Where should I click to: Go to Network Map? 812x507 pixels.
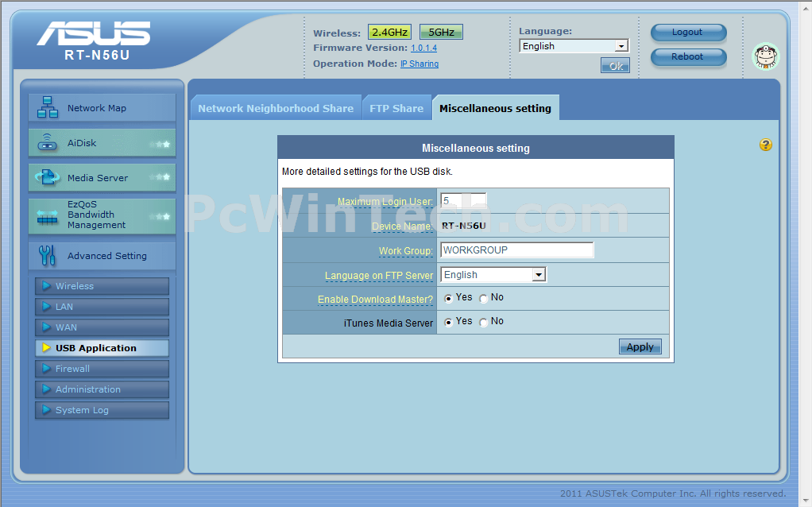[x=102, y=108]
